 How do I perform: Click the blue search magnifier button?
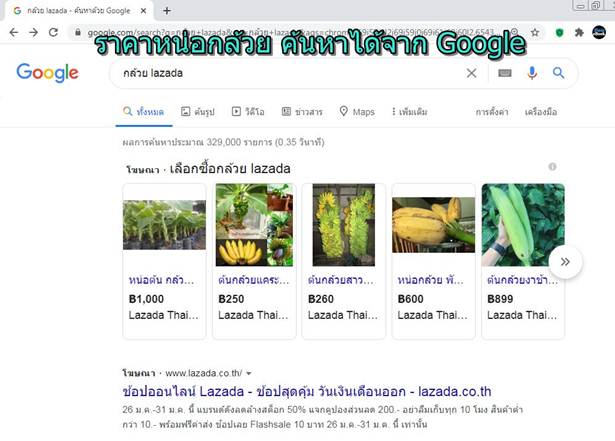tap(559, 73)
